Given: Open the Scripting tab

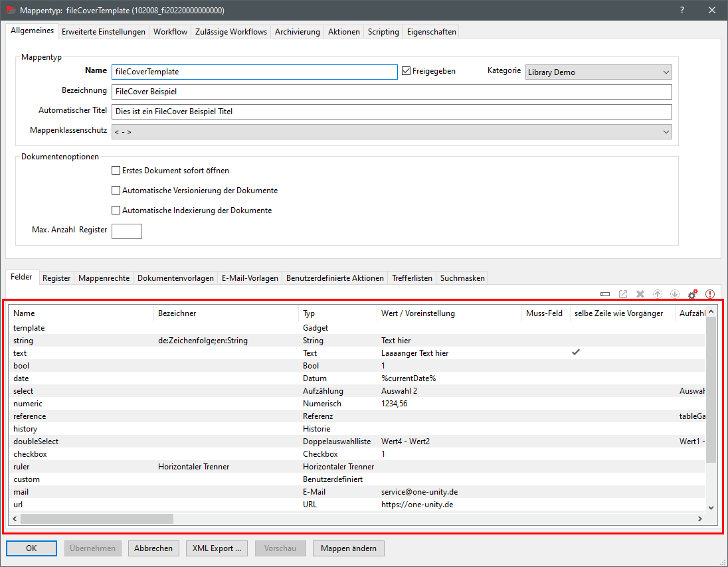Looking at the screenshot, I should pyautogui.click(x=383, y=32).
